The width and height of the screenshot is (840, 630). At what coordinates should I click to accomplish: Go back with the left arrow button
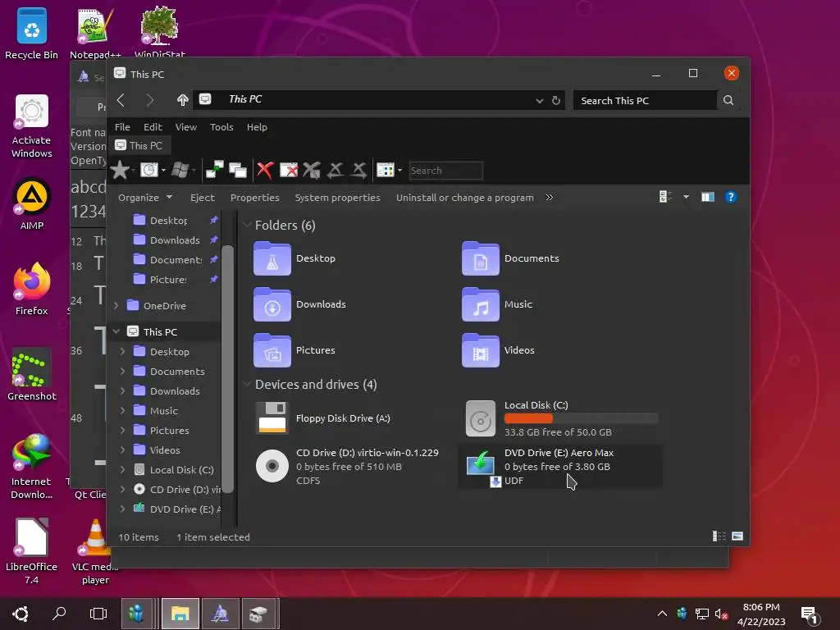[121, 100]
